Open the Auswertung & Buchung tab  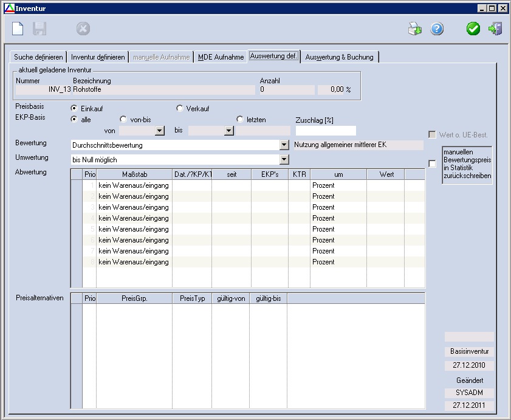coord(340,57)
